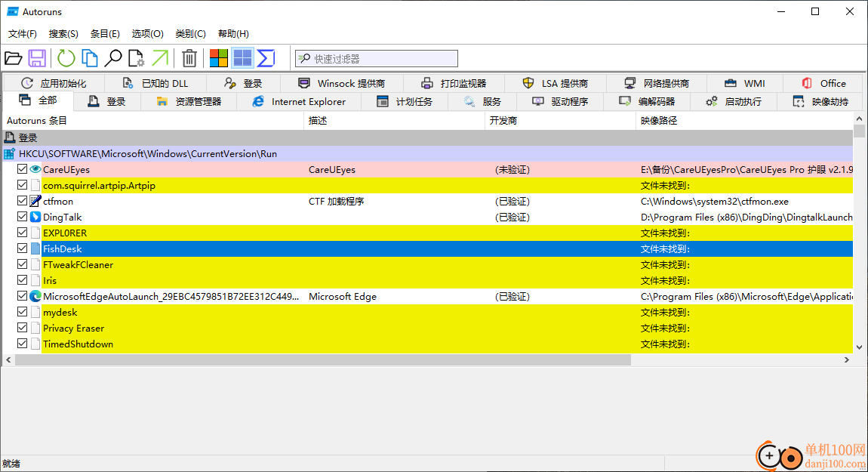Screen dimensions: 868x472
Task: Sort by 映像路径 column header
Action: click(x=744, y=120)
